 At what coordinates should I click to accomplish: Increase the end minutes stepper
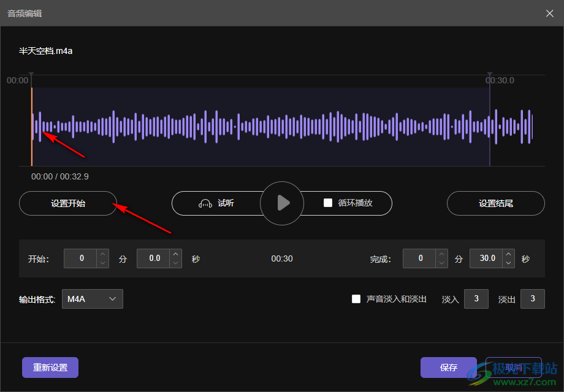click(x=441, y=254)
